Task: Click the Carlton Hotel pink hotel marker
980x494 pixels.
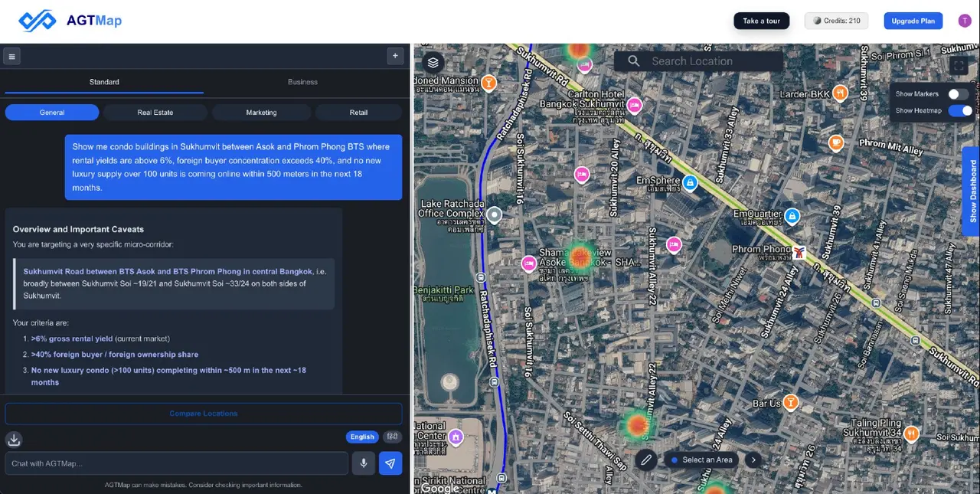Action: [x=634, y=105]
